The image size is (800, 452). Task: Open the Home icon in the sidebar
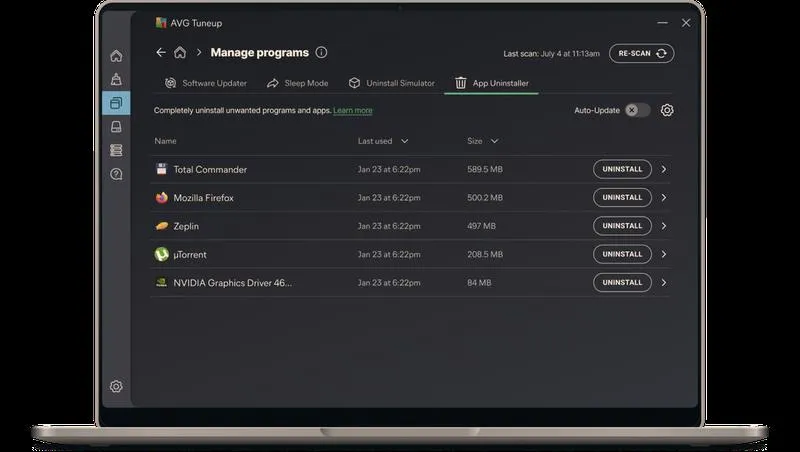[x=116, y=56]
